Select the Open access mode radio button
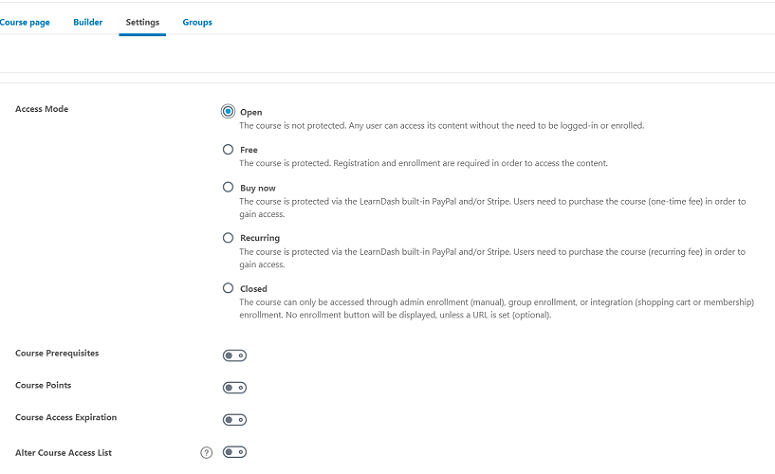 228,112
